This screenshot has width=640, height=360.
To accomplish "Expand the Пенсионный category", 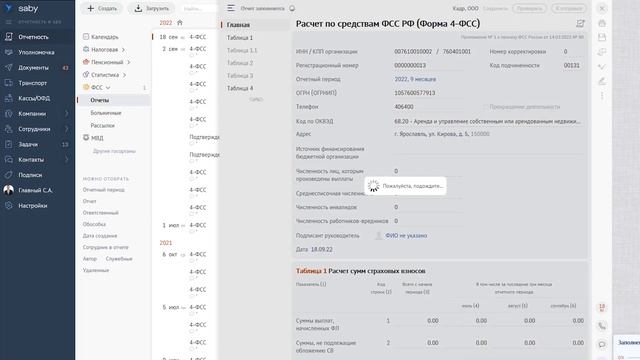I will pyautogui.click(x=128, y=62).
